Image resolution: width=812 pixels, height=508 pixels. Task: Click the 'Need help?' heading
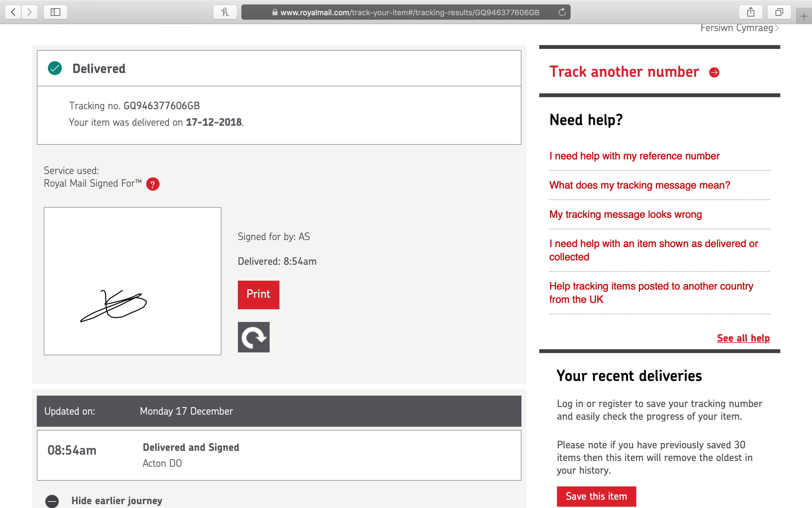pos(586,120)
